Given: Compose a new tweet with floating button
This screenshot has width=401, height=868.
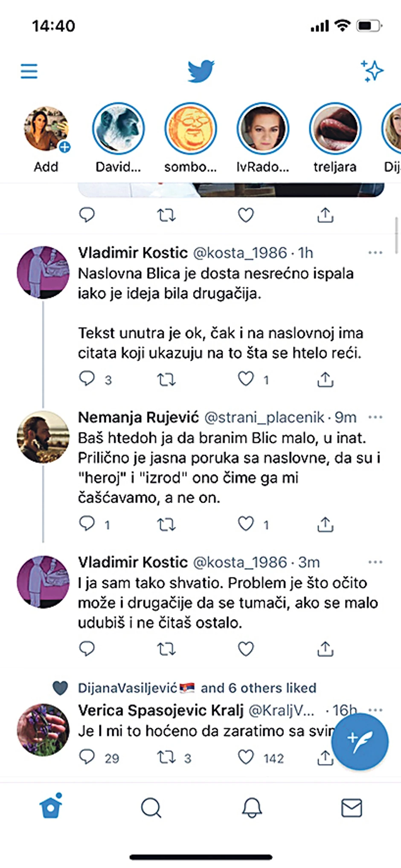Looking at the screenshot, I should point(360,741).
